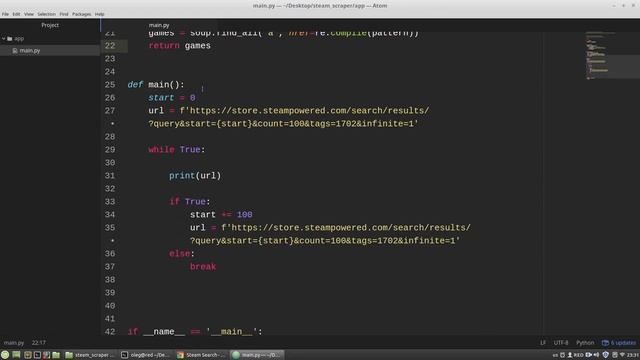Switch to oleg@red terminal window
This screenshot has height=360, width=640.
[x=147, y=355]
